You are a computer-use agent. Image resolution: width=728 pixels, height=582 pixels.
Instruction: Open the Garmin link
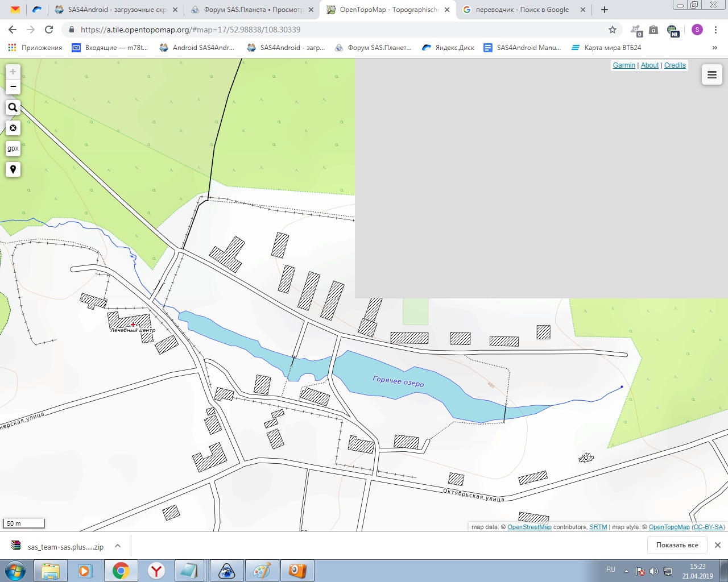[x=624, y=65]
